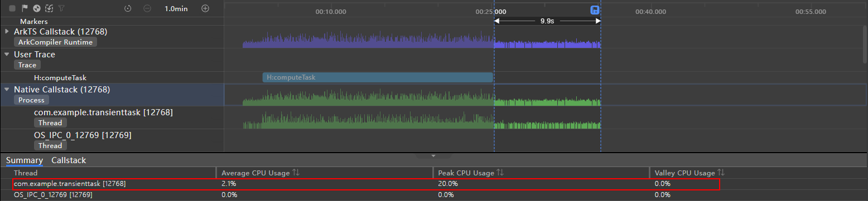868x201 pixels.
Task: Click the stop recording square button
Action: pyautogui.click(x=12, y=8)
